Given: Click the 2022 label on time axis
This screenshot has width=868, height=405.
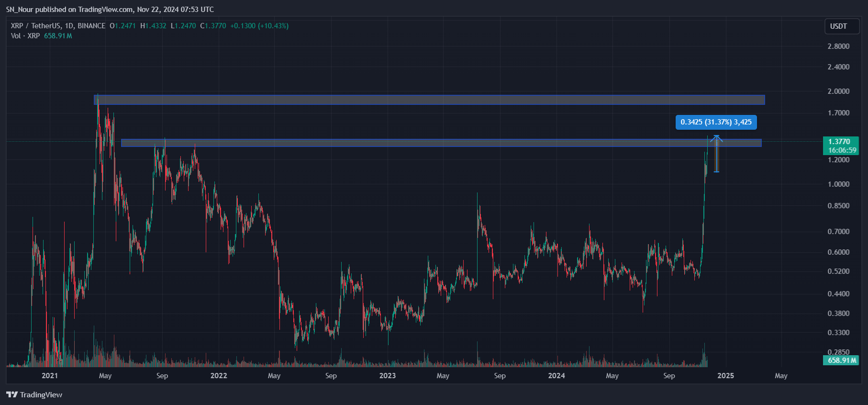Looking at the screenshot, I should 219,376.
